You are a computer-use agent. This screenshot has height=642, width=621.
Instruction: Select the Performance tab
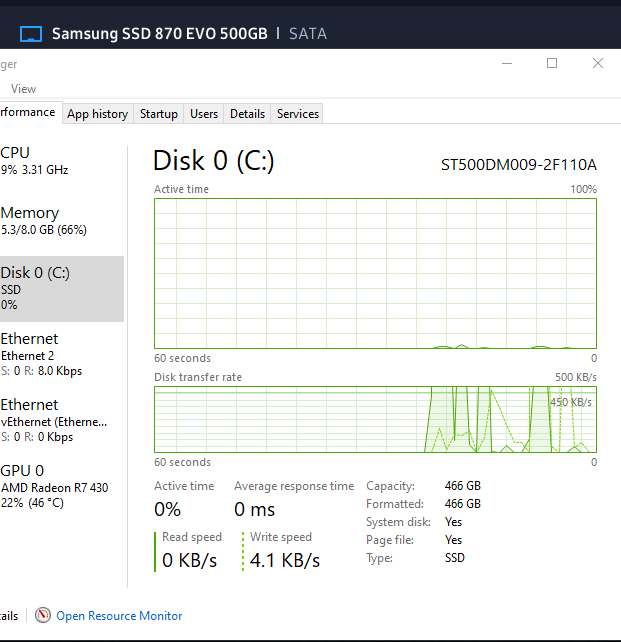[x=29, y=112]
